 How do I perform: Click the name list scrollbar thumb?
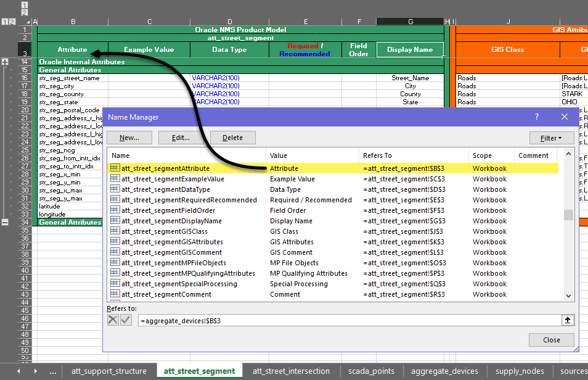(568, 215)
